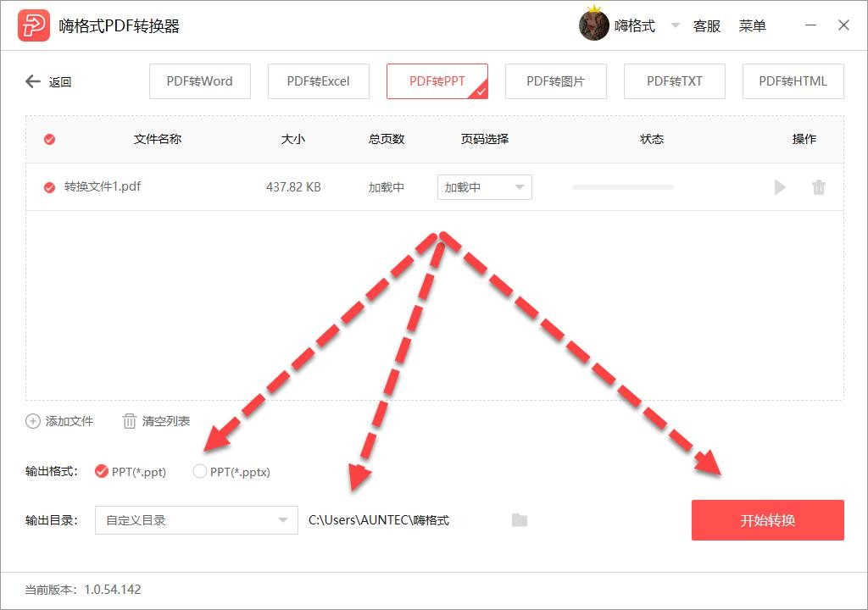This screenshot has width=868, height=610.
Task: Switch to PDF转Word tab
Action: coord(200,81)
